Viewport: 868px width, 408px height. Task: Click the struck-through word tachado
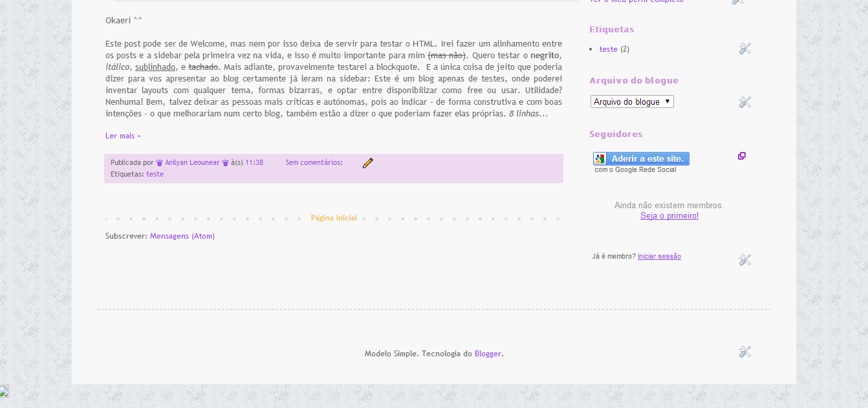coord(204,67)
